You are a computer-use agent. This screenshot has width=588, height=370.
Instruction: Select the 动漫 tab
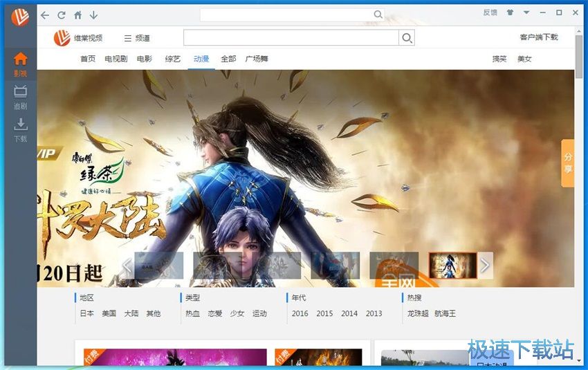pos(201,59)
